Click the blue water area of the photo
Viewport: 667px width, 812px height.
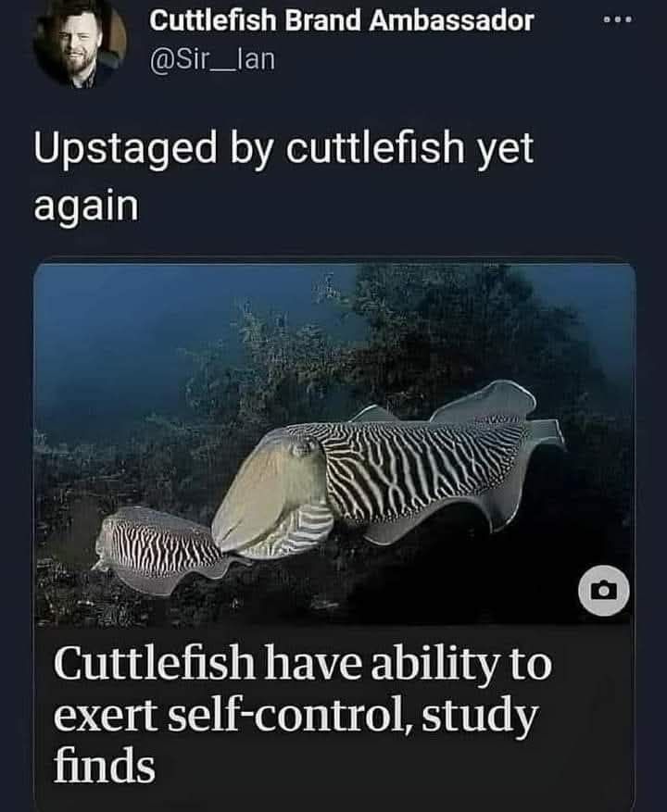pos(130,331)
